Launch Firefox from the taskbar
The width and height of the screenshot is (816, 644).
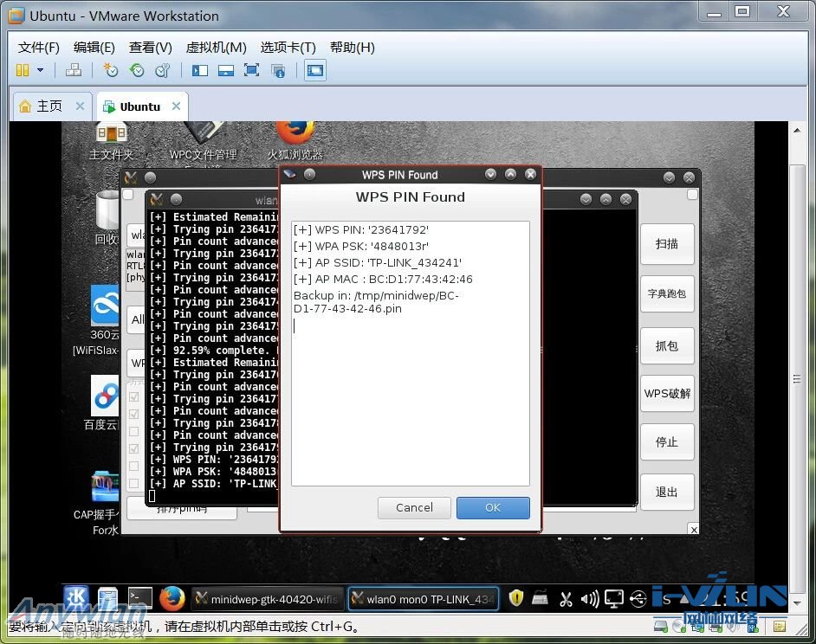172,598
